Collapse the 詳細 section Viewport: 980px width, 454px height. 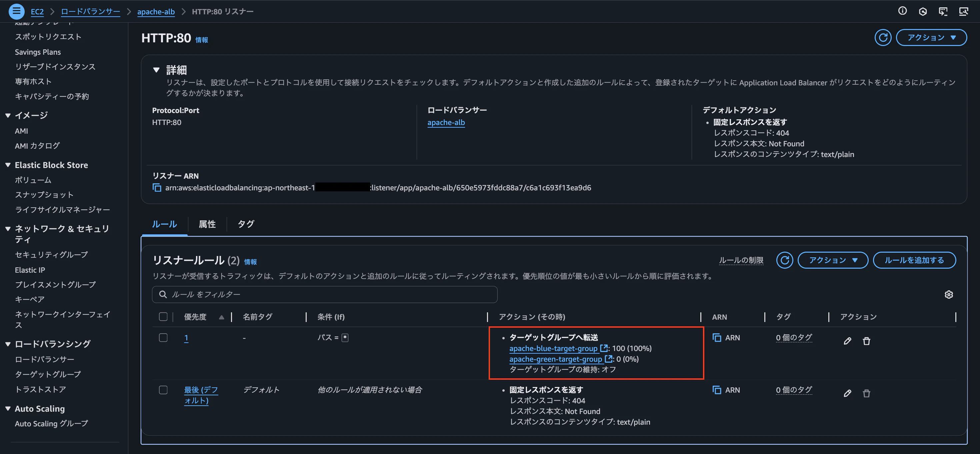coord(156,70)
